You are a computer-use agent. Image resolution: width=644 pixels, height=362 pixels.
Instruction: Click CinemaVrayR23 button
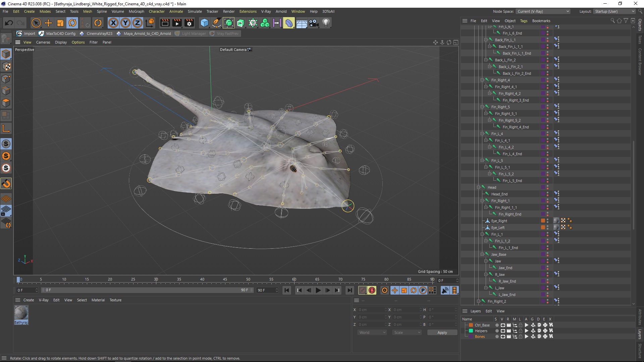(x=96, y=34)
